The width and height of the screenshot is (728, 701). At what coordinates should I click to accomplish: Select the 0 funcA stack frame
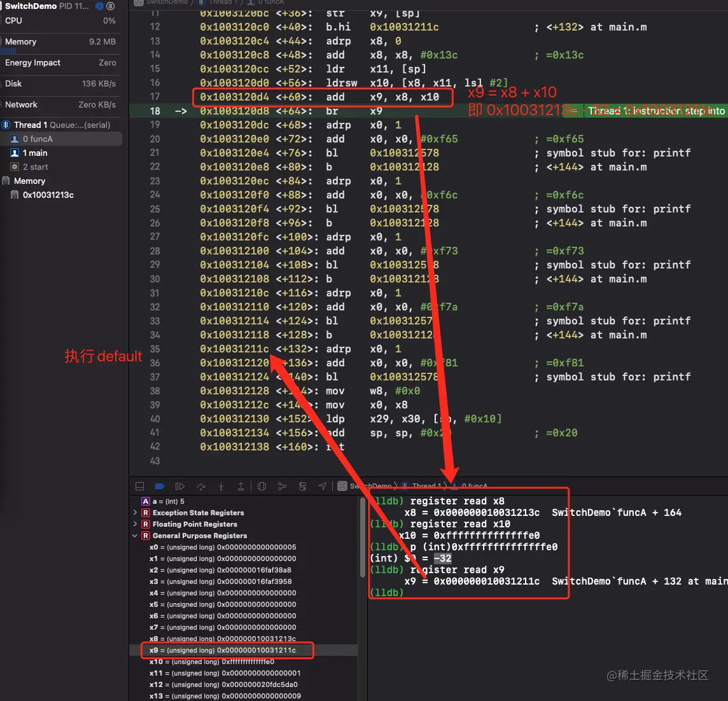coord(60,139)
